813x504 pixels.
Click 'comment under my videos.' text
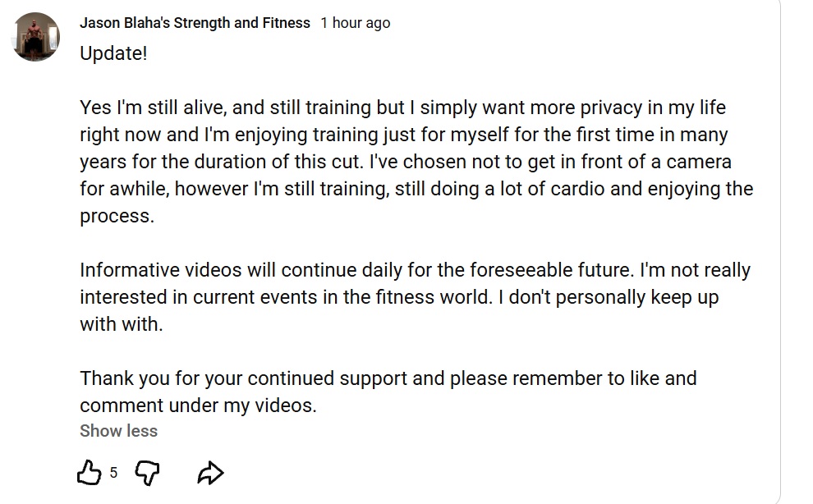[198, 405]
